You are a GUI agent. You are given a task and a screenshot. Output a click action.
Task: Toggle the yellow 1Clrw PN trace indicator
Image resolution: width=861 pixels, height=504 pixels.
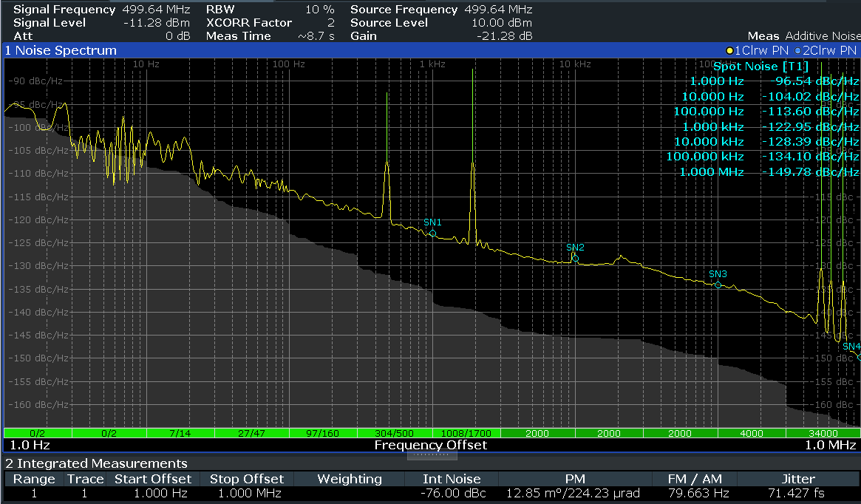758,50
